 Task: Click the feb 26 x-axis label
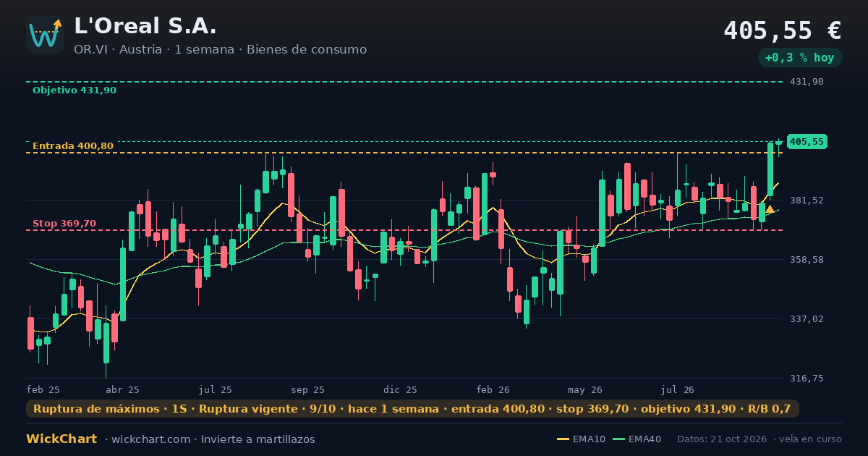(x=493, y=390)
